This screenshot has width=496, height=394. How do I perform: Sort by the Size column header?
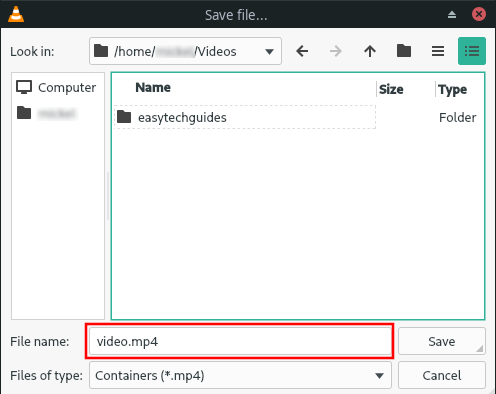point(391,89)
